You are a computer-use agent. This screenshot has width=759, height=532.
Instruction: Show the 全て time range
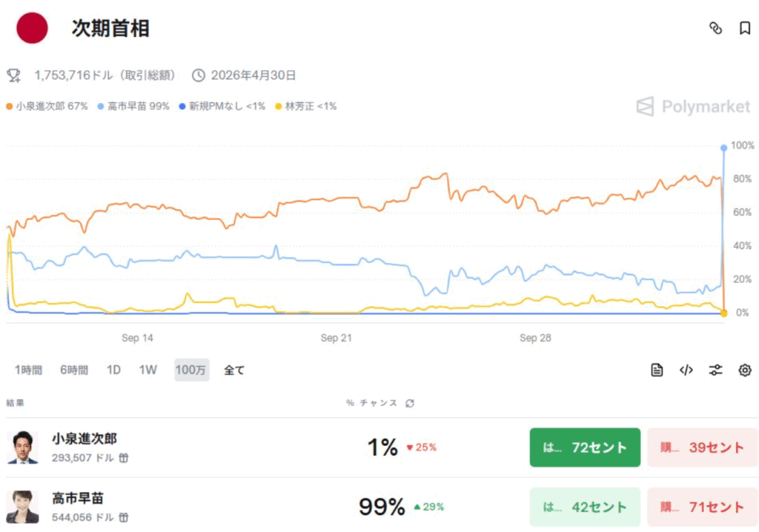[x=234, y=370]
